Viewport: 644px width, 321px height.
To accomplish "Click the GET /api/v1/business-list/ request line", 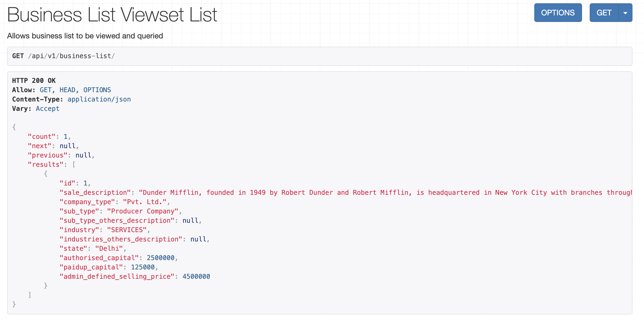I will tap(63, 56).
